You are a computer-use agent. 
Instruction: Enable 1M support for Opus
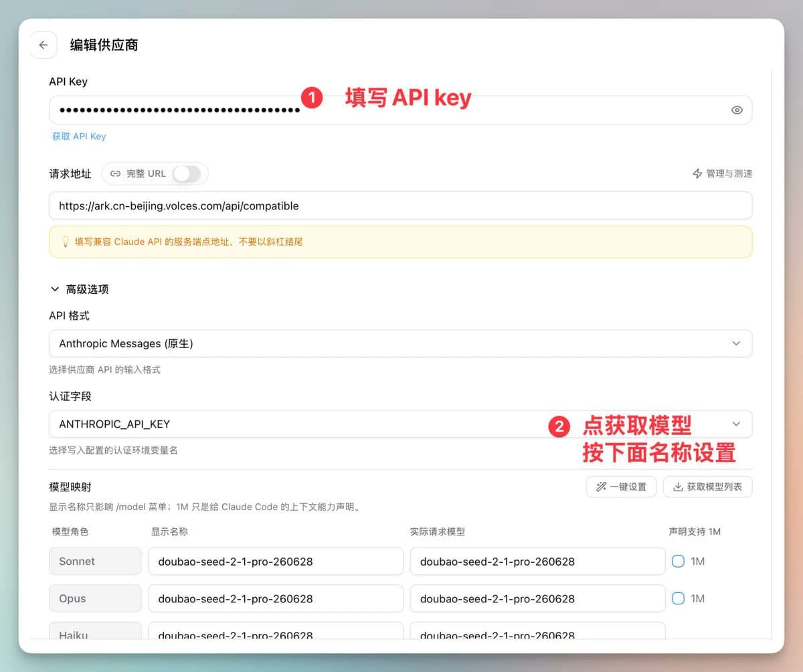[678, 598]
